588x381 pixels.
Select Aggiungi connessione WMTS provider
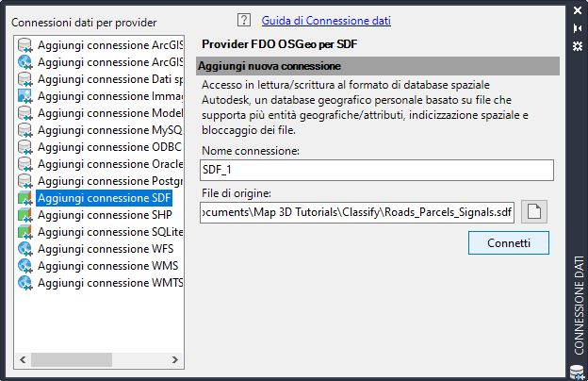pos(108,283)
